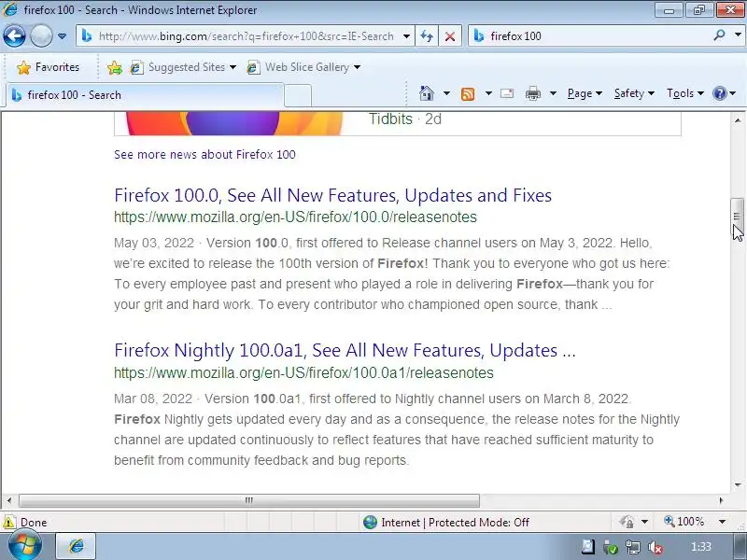Open Firefox Nightly 100.0a1 result title
The height and width of the screenshot is (560, 747).
pos(345,351)
